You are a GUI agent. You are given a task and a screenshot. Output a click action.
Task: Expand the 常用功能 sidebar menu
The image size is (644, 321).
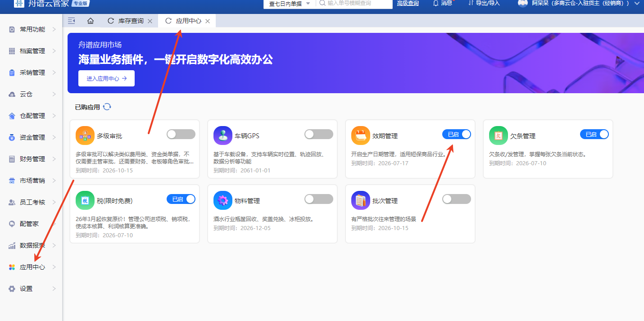32,29
